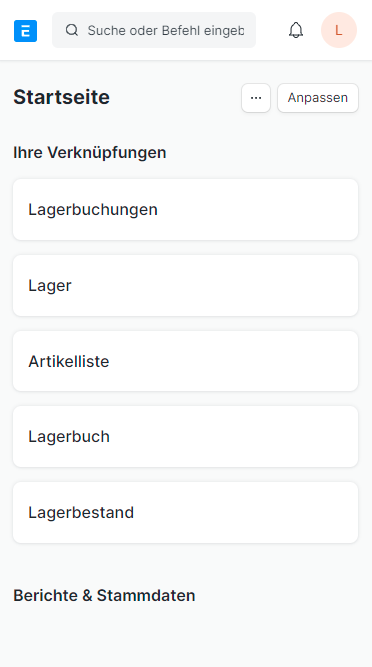Open the three-dots options menu beside Startseite
Image resolution: width=372 pixels, height=667 pixels.
[x=256, y=98]
